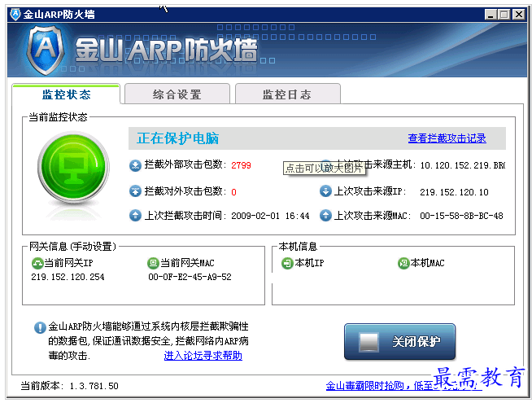The image size is (532, 403).
Task: Click the gateway MAC 00-0F-E2-45-A9-52
Action: (x=190, y=277)
